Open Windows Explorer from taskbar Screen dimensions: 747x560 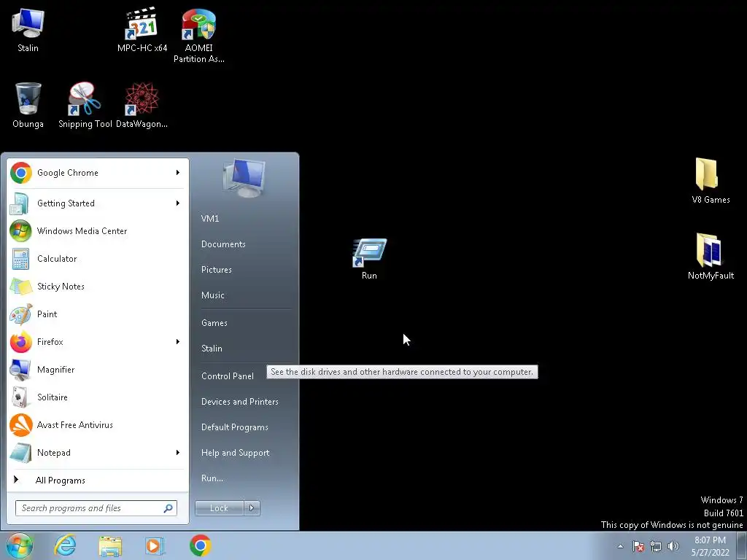[x=110, y=545]
